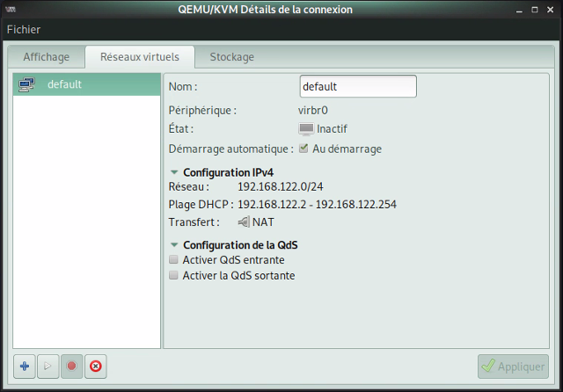
Task: Click the Inactif state text
Action: pyautogui.click(x=332, y=128)
